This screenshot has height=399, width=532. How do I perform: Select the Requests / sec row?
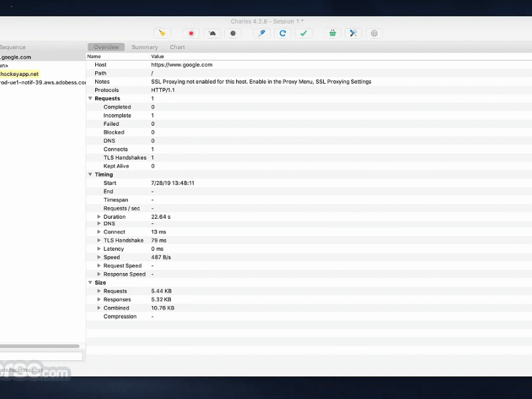(x=309, y=208)
